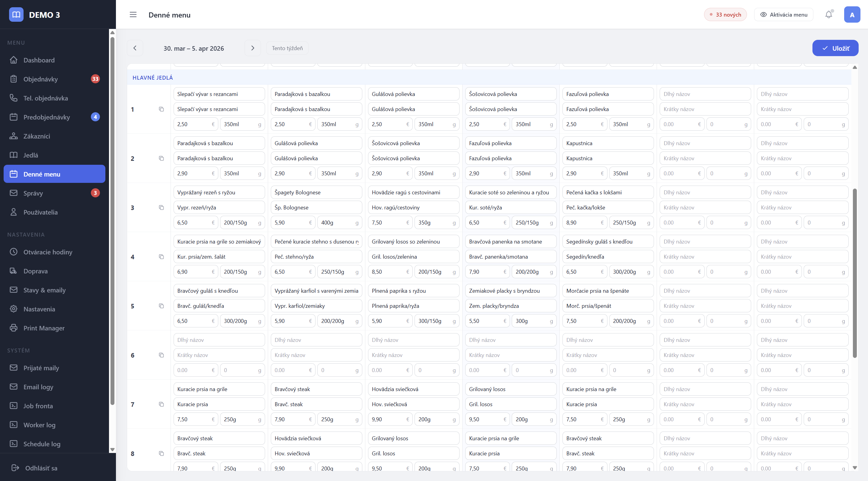This screenshot has height=481, width=868.
Task: Click the Uložiť save button
Action: click(x=835, y=48)
